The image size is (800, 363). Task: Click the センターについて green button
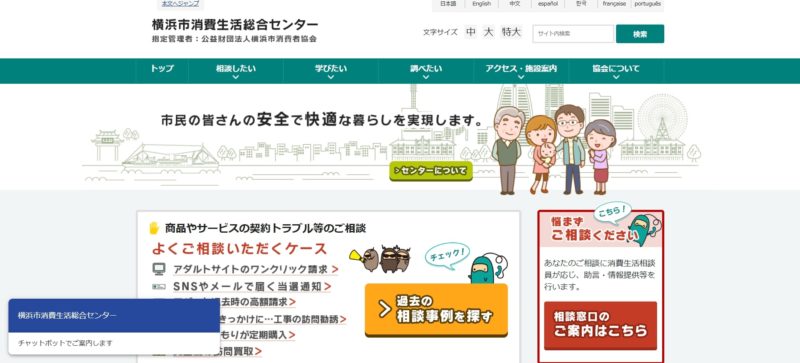pyautogui.click(x=431, y=171)
